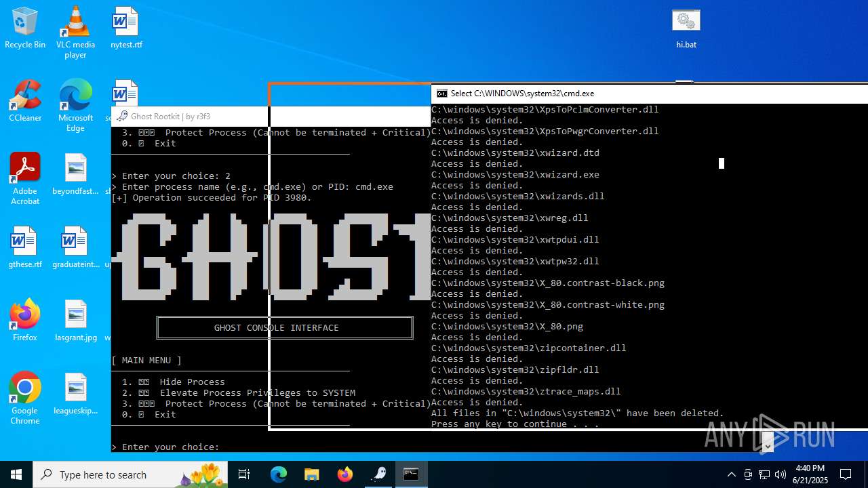Select the hi.bat batch file icon
Viewport: 868px width, 488px height.
click(686, 28)
